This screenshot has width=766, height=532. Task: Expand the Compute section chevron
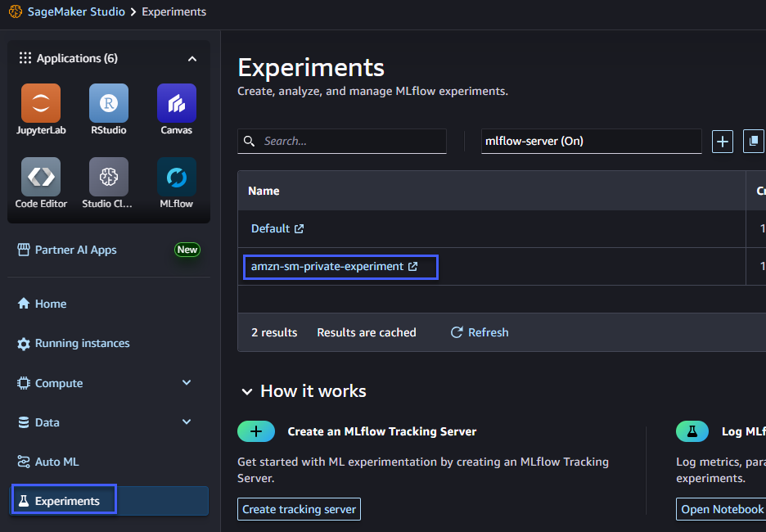tap(186, 382)
